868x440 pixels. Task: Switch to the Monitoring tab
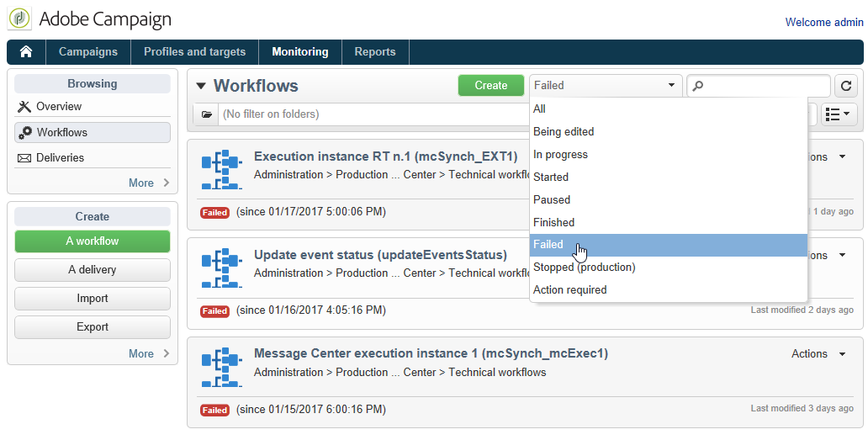pyautogui.click(x=300, y=52)
